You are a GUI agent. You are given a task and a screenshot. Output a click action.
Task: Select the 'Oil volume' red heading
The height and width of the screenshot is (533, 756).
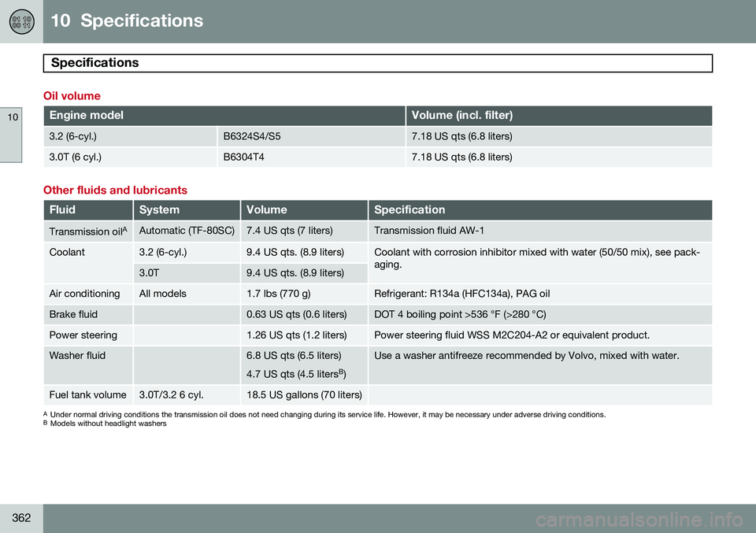pyautogui.click(x=72, y=96)
